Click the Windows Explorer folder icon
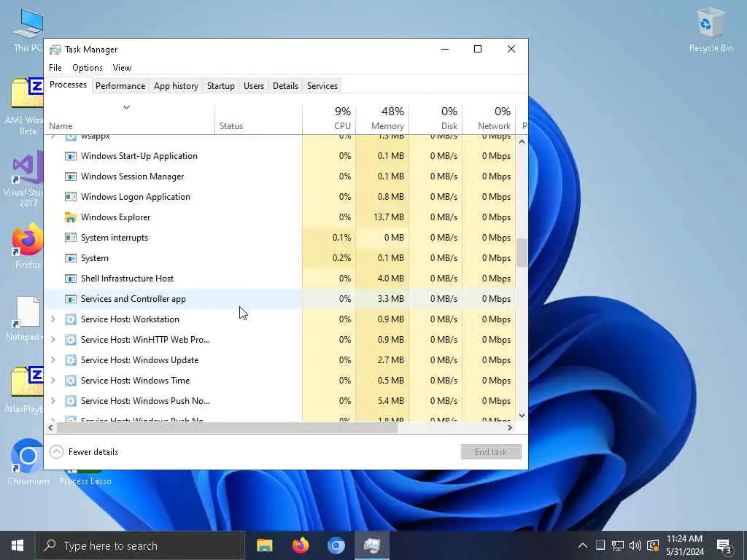The height and width of the screenshot is (560, 747). pos(71,217)
